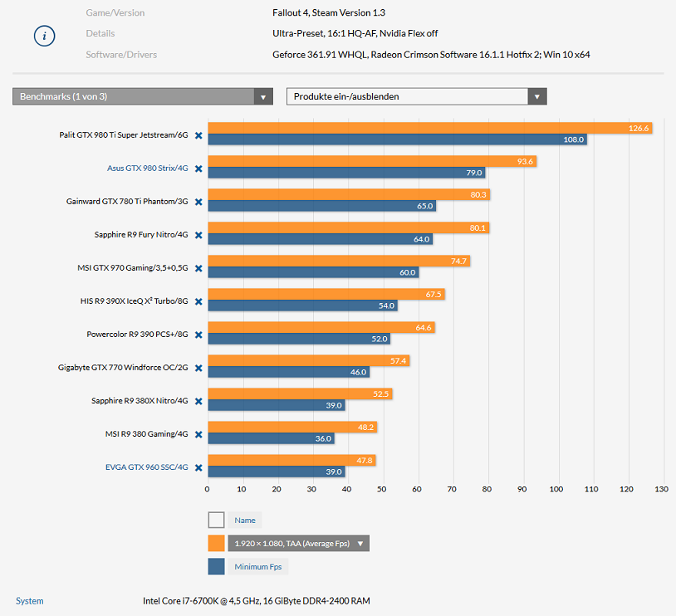Click the HIS R9 390X IceQ X² Turbo/8G label

(134, 301)
